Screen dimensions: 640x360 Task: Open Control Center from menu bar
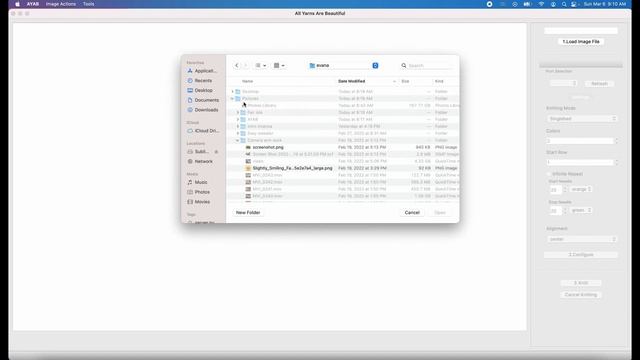(574, 4)
